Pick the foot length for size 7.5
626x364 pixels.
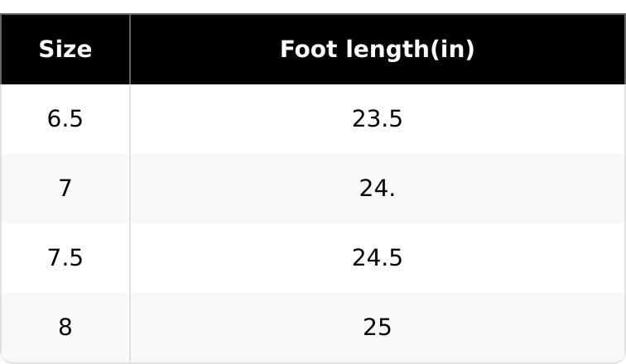pyautogui.click(x=377, y=258)
